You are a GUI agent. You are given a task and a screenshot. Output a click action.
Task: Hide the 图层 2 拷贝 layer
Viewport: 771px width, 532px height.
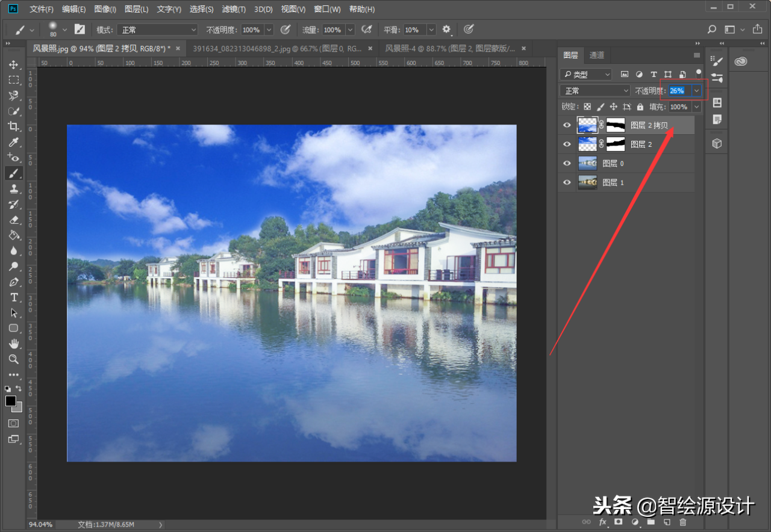click(566, 125)
